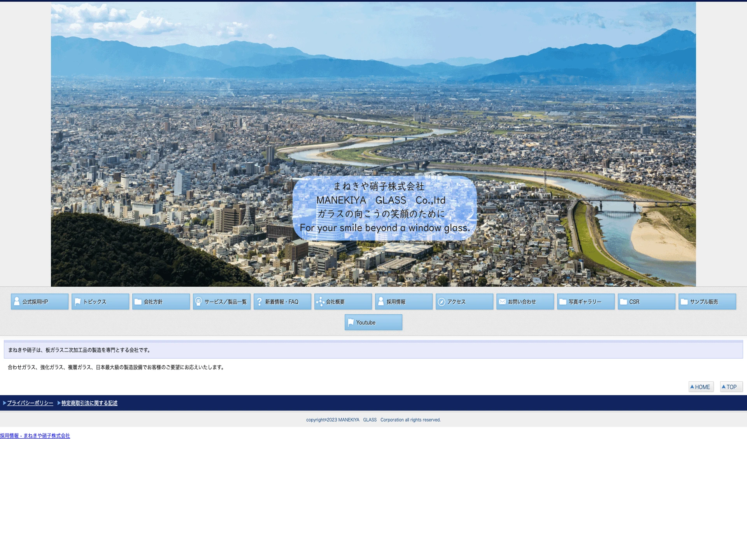Open the CSR page
This screenshot has height=560, width=747.
tap(647, 301)
